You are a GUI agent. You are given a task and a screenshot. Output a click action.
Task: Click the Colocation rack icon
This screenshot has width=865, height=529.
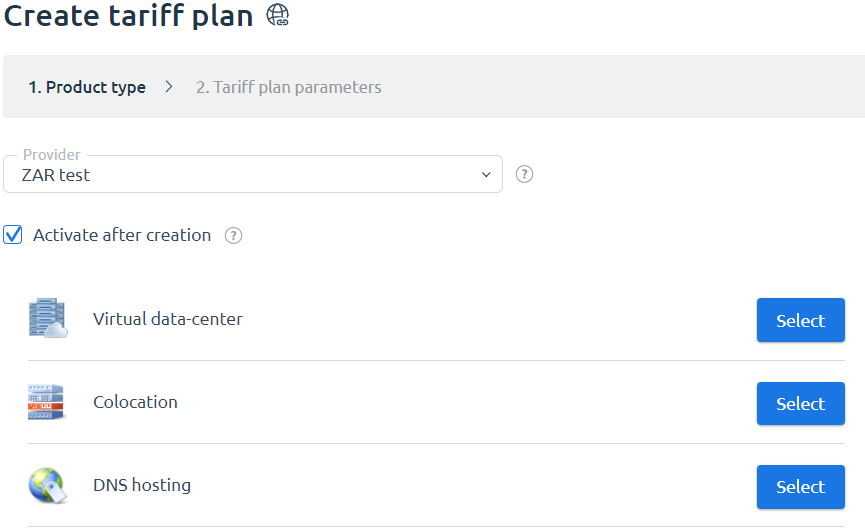46,402
